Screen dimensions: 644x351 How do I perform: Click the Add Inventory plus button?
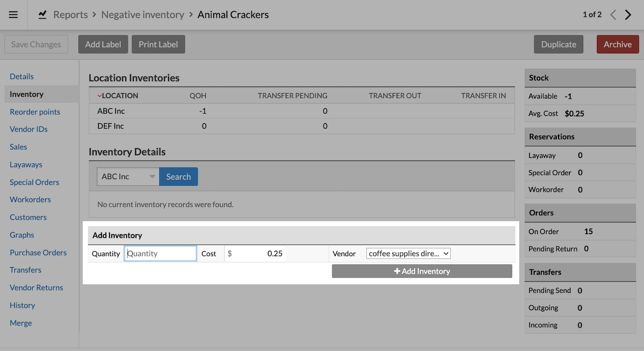coord(422,271)
